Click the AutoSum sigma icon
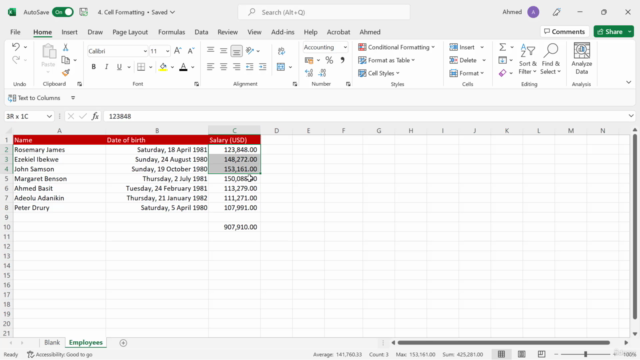Image resolution: width=640 pixels, height=360 pixels. (502, 47)
